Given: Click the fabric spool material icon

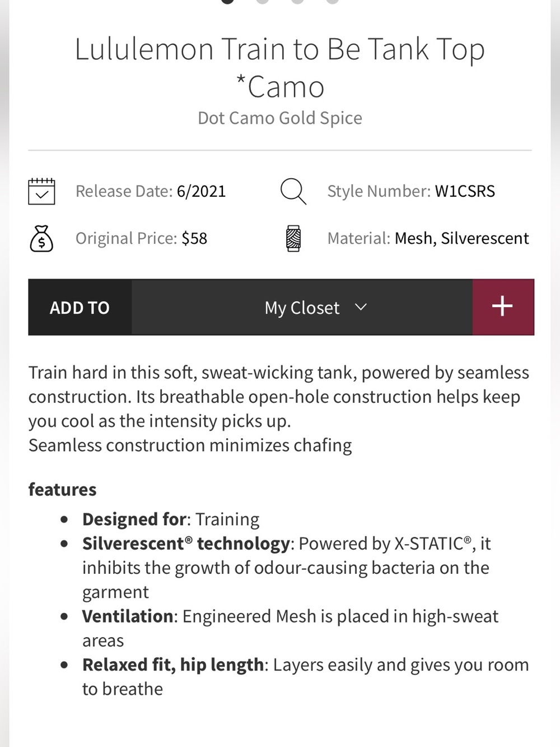Looking at the screenshot, I should click(x=293, y=238).
